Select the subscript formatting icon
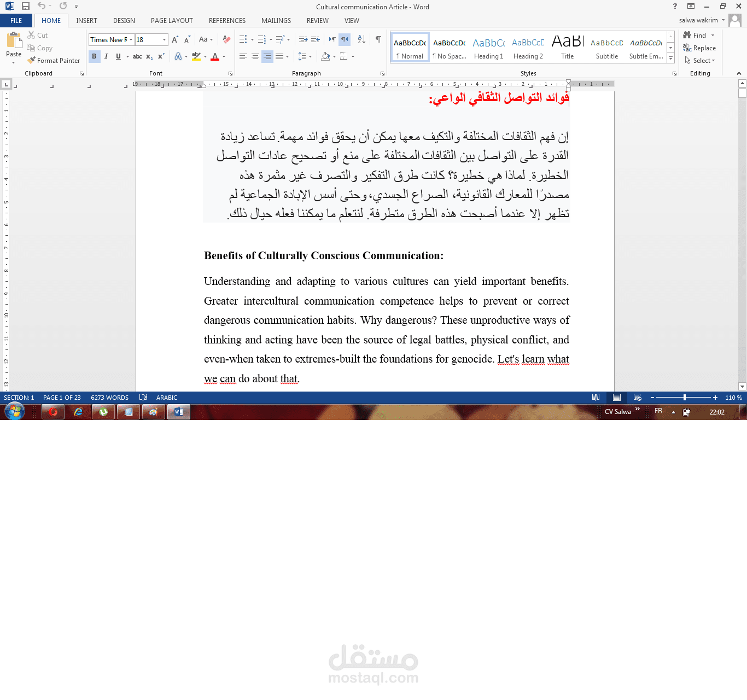The image size is (747, 700). pyautogui.click(x=149, y=56)
